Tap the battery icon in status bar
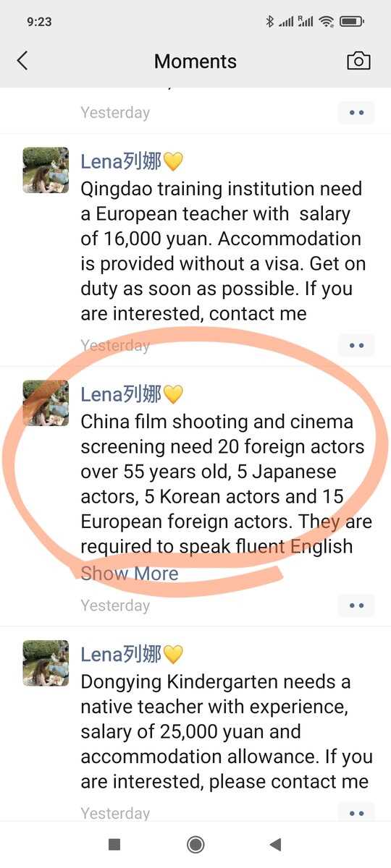The image size is (391, 868). click(352, 22)
